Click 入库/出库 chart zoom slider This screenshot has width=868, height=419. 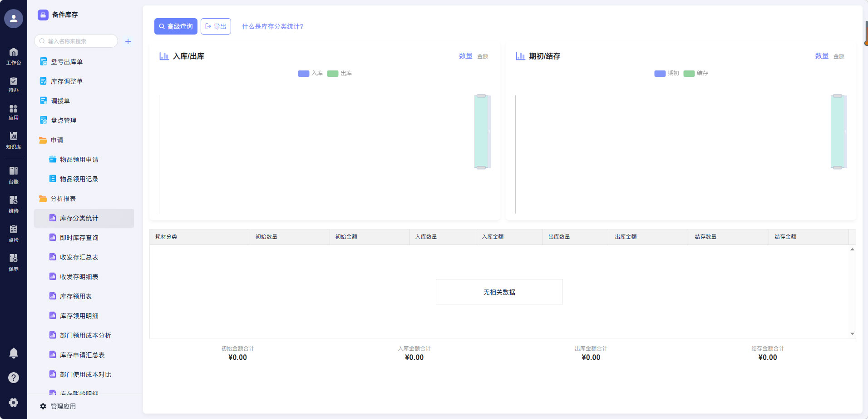pos(481,132)
